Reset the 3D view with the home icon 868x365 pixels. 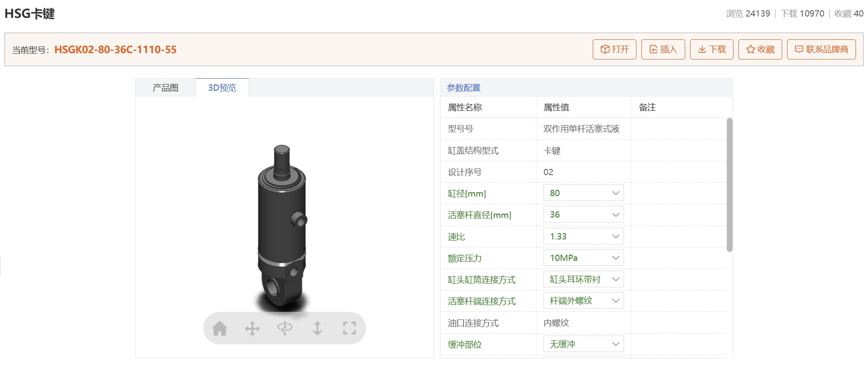click(x=219, y=328)
